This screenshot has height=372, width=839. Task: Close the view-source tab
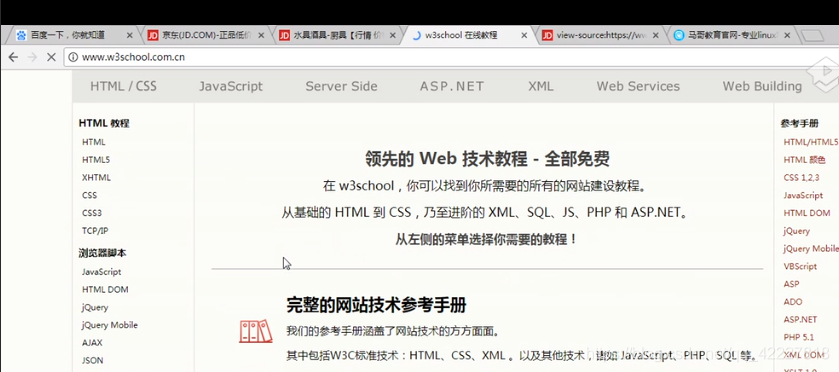pos(656,35)
